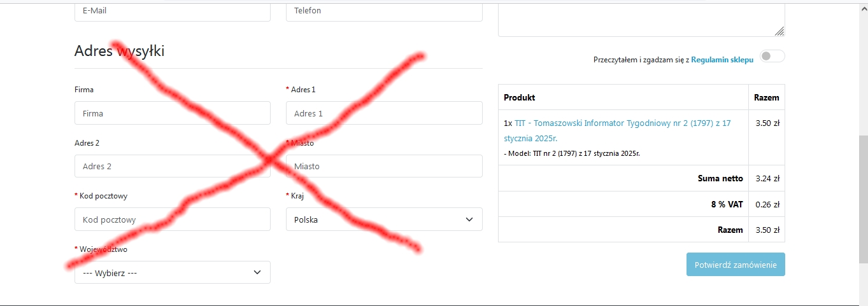Viewport: 868px width, 306px height.
Task: Focus the Telefon input field
Action: tap(384, 11)
